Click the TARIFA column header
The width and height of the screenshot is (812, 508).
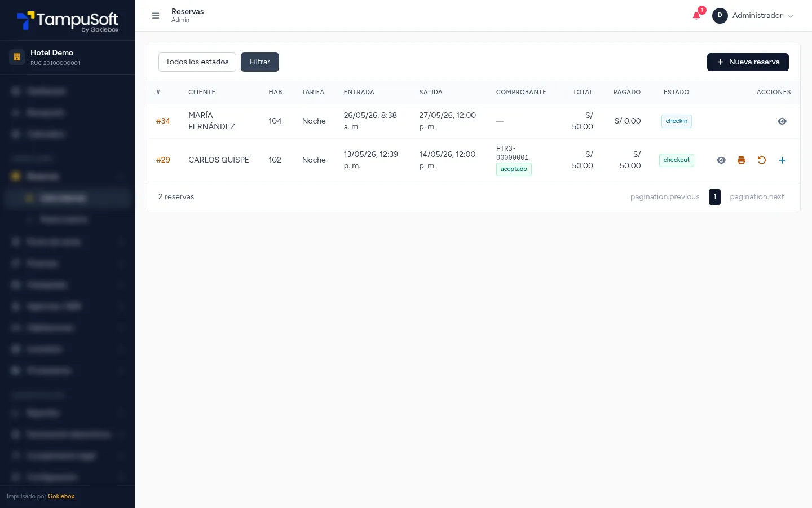pos(313,92)
